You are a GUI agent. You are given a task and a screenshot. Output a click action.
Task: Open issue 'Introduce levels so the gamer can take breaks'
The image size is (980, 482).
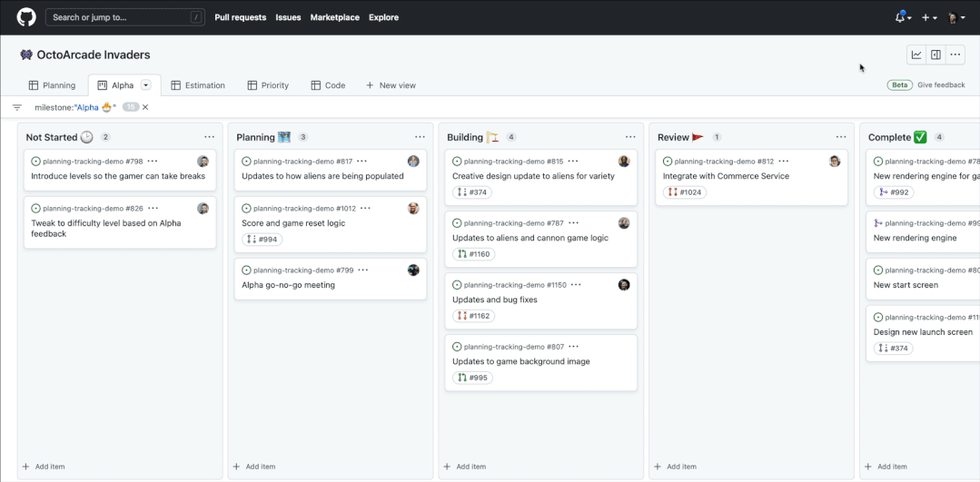pos(118,176)
